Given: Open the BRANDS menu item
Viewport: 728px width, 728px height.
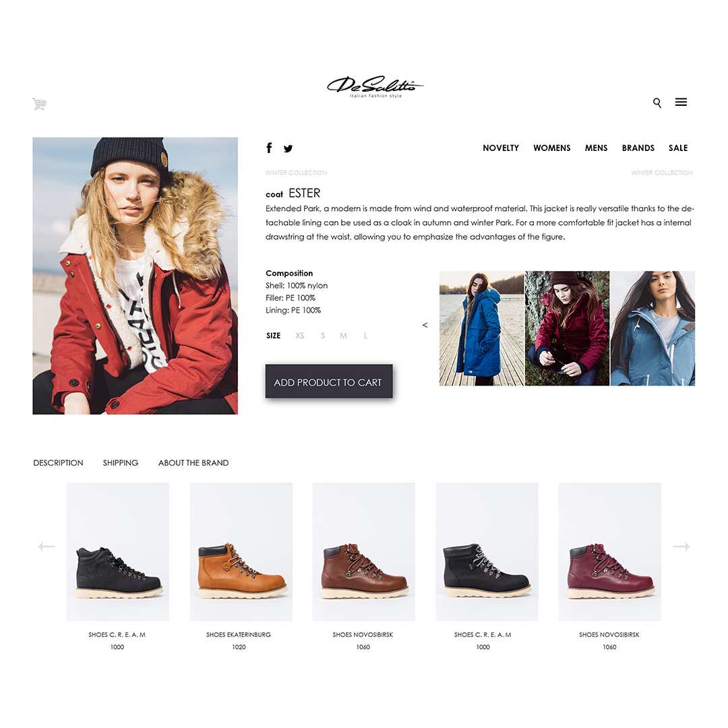Looking at the screenshot, I should pyautogui.click(x=638, y=148).
